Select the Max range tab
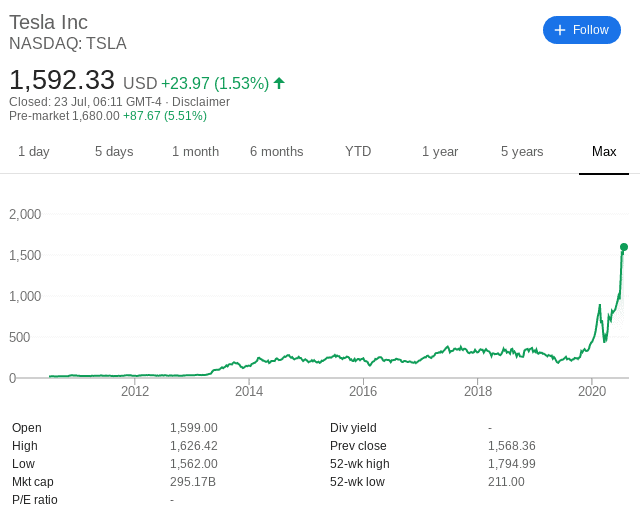 [604, 151]
